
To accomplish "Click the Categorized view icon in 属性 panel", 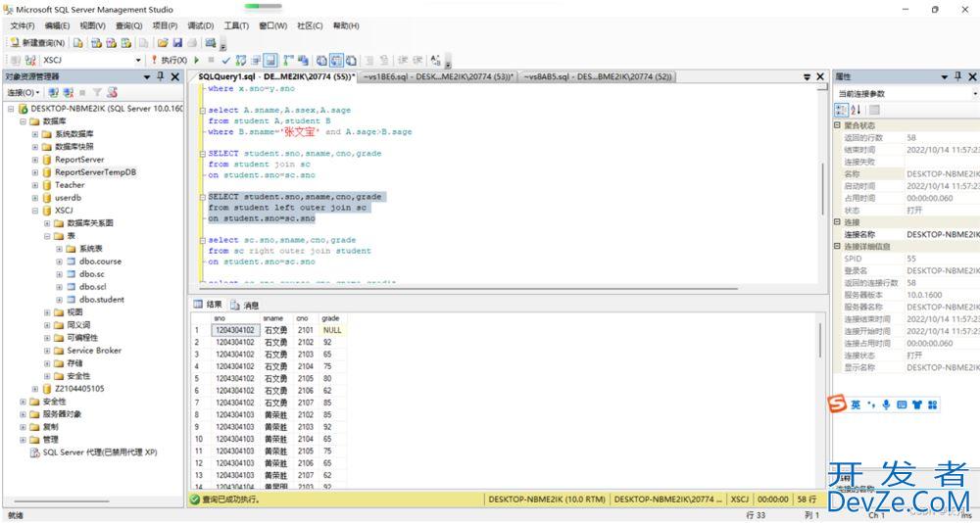I will click(x=841, y=110).
